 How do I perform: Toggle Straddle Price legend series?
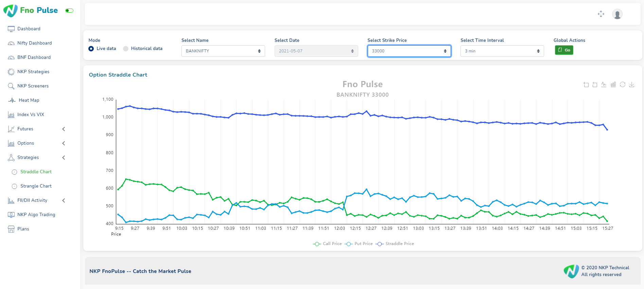point(395,244)
